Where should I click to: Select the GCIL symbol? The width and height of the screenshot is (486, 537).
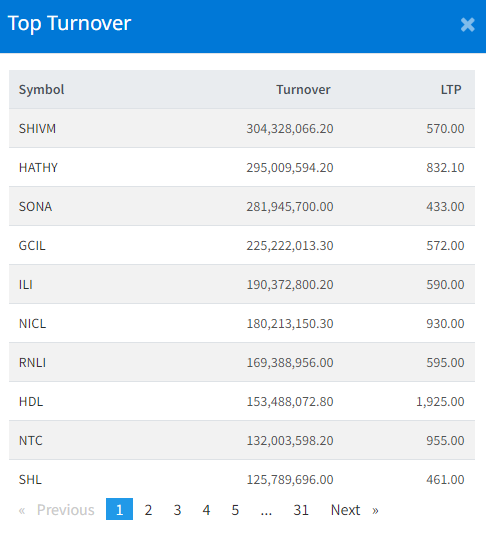click(x=32, y=246)
